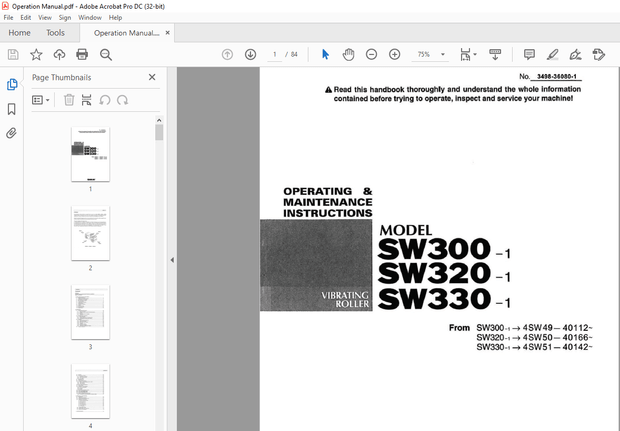Open the Window menu
Screen dimensions: 620x431
tap(90, 17)
